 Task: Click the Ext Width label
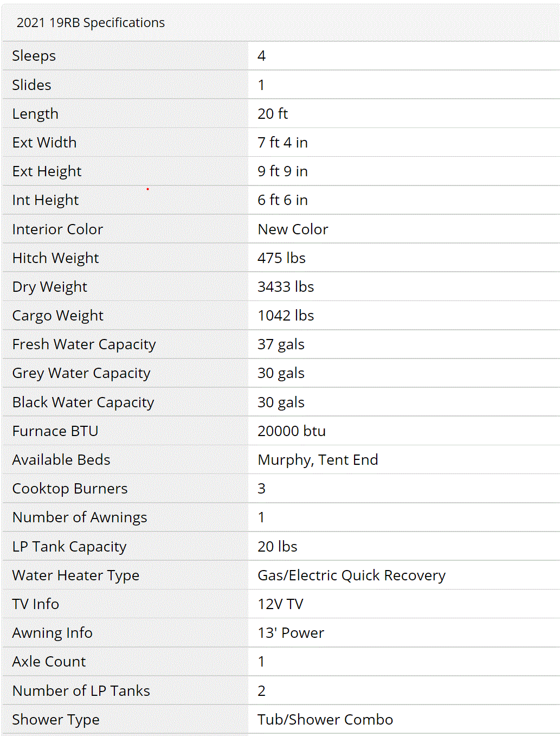click(44, 143)
